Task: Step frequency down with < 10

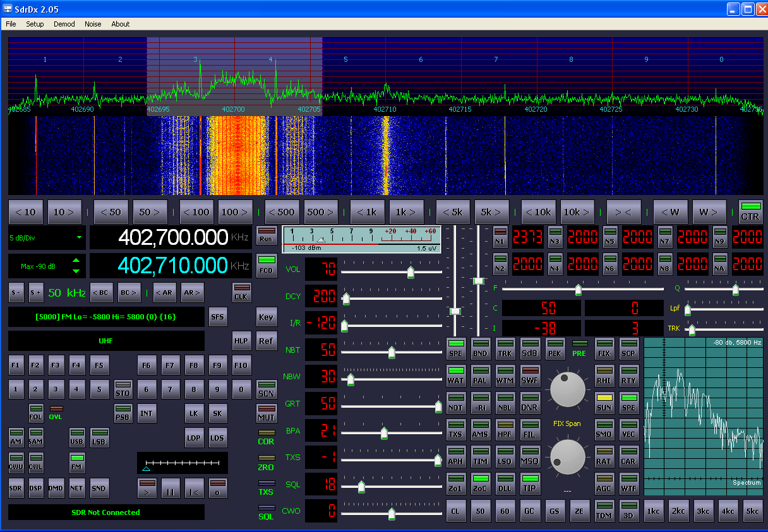Action: (x=26, y=212)
